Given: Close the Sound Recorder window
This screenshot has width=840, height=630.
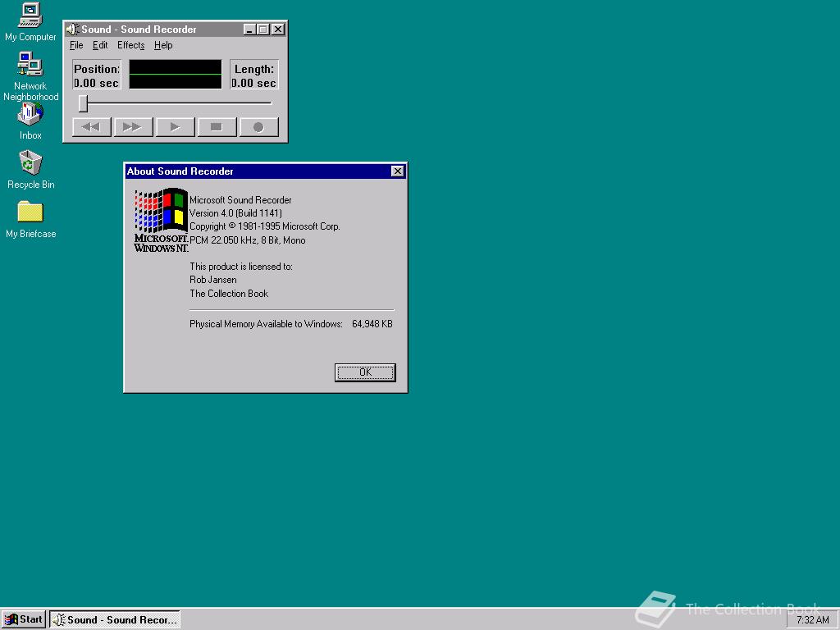Looking at the screenshot, I should (277, 30).
